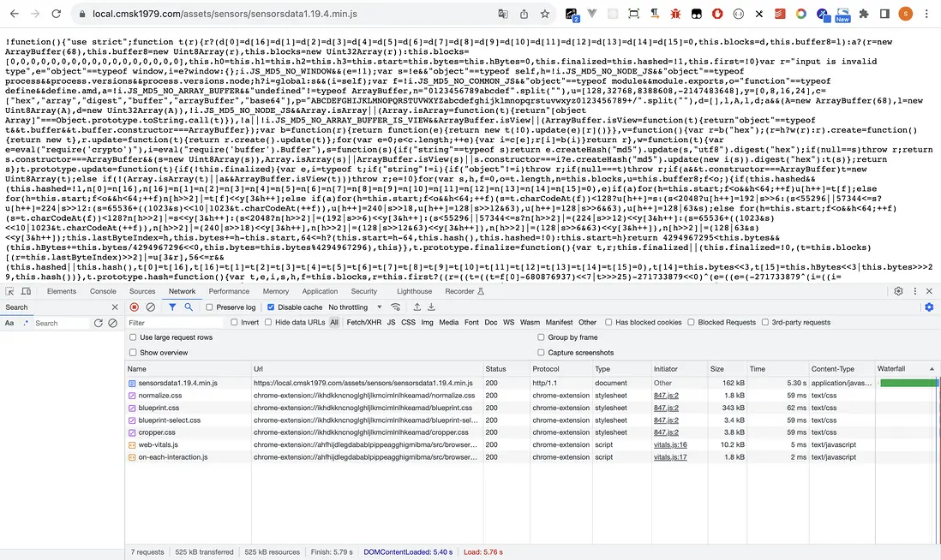This screenshot has width=941, height=560.
Task: Open the translate page icon in address bar
Action: 503,14
